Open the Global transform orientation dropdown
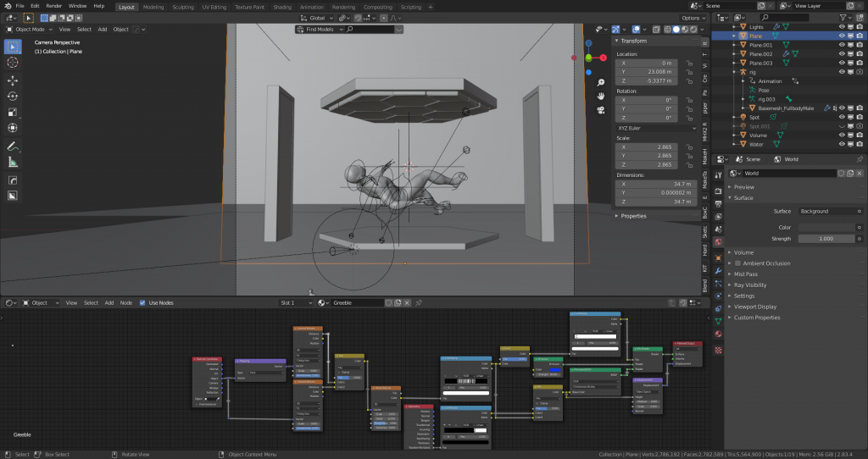The image size is (868, 459). coord(317,19)
